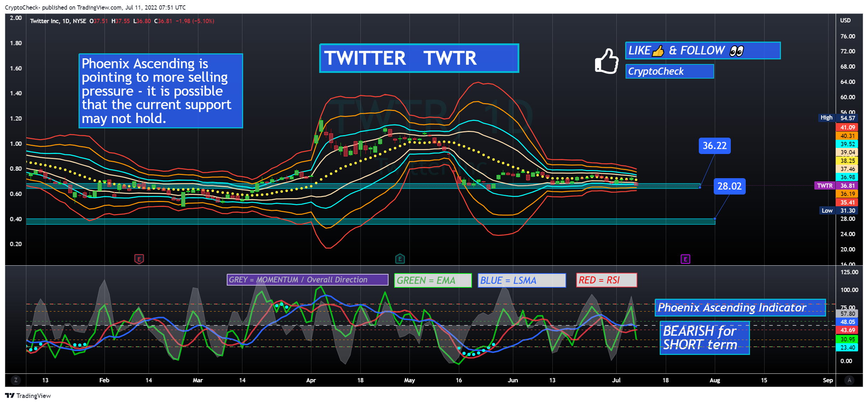Click the GREY = MOMENTUM legend box
The width and height of the screenshot is (868, 404).
(307, 280)
